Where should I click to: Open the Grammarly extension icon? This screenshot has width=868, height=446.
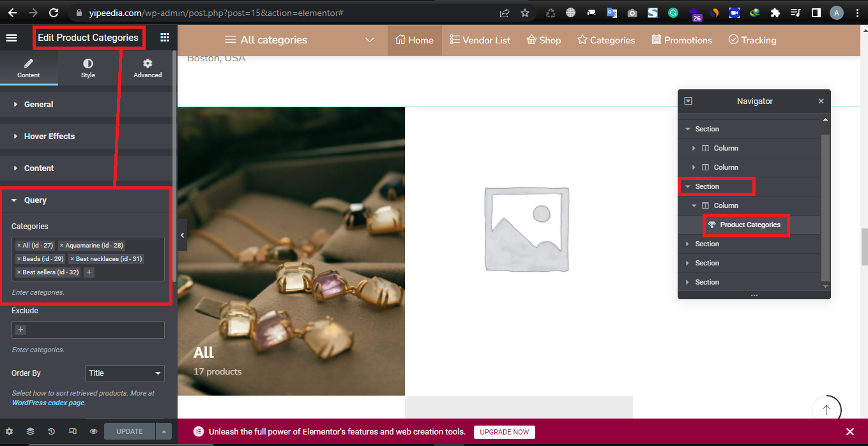coord(673,13)
